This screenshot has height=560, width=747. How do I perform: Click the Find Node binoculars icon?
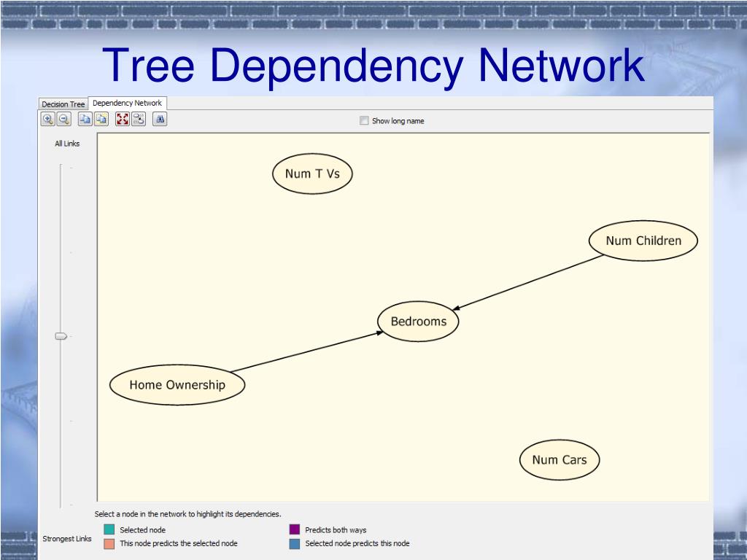(x=160, y=119)
